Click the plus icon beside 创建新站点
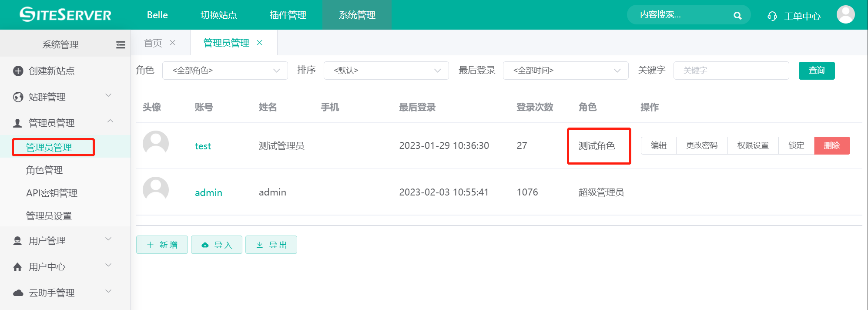The height and width of the screenshot is (310, 868). (18, 71)
